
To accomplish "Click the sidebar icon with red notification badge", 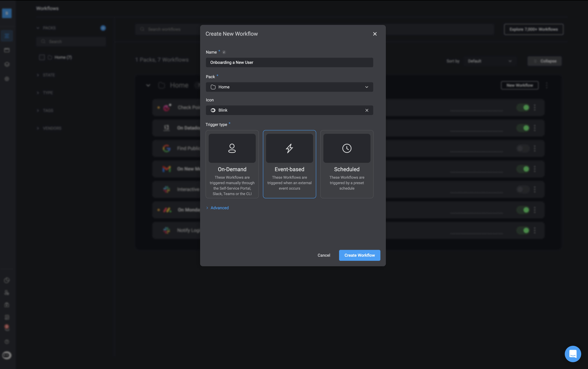I will (x=7, y=328).
